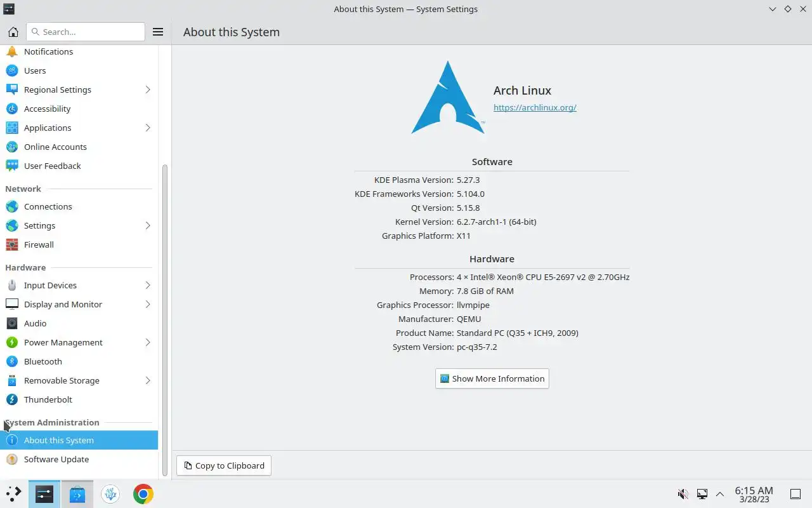
Task: Expand the Applications chevron
Action: [148, 128]
